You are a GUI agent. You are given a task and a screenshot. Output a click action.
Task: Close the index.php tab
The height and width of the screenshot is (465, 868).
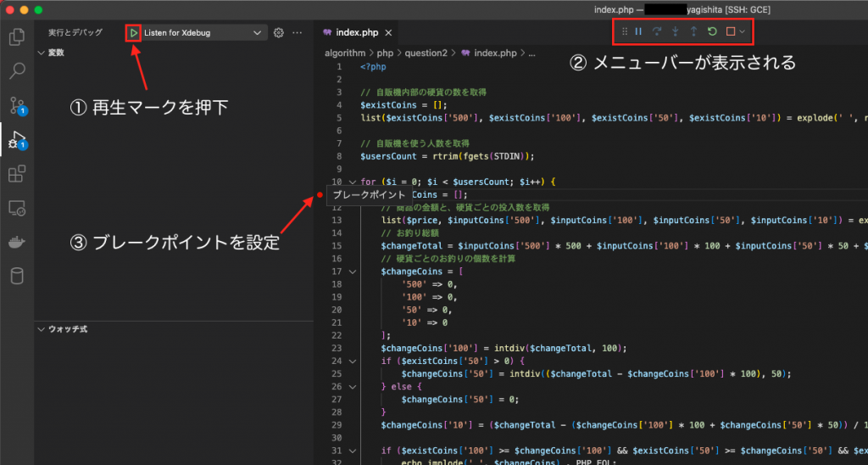[x=388, y=33]
